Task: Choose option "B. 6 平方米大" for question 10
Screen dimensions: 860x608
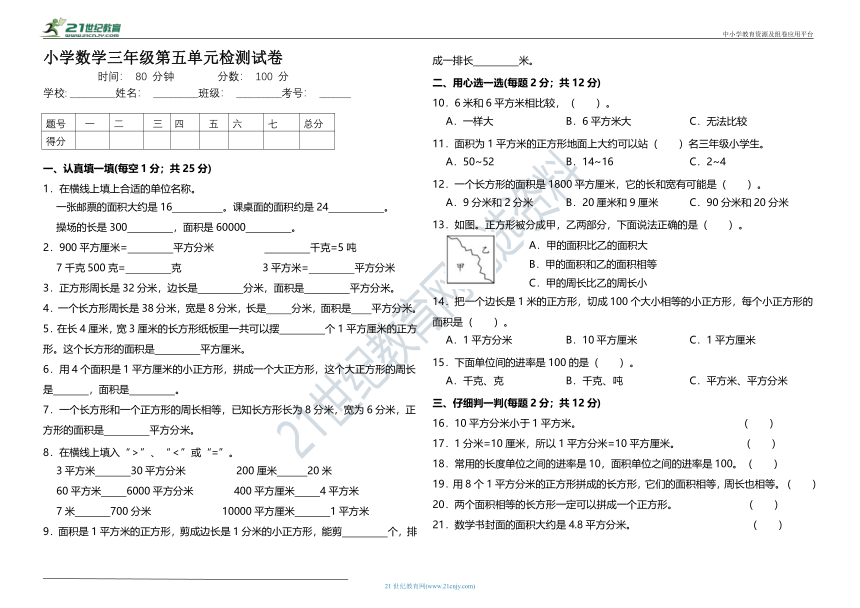Action: [x=598, y=121]
